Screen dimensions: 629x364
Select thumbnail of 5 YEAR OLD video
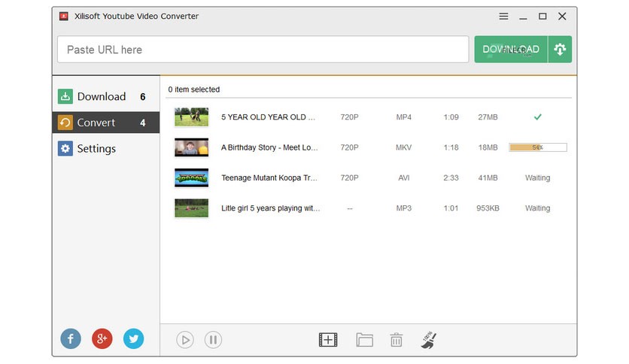point(191,117)
